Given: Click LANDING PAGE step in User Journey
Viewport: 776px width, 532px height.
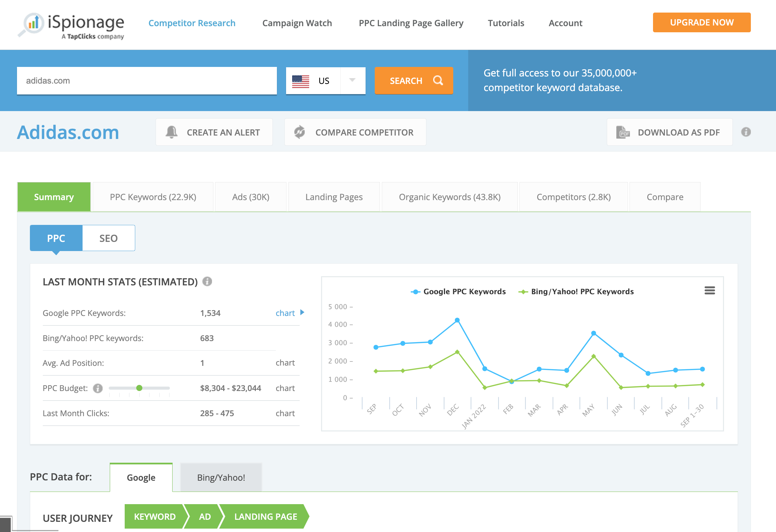Looking at the screenshot, I should [x=266, y=516].
